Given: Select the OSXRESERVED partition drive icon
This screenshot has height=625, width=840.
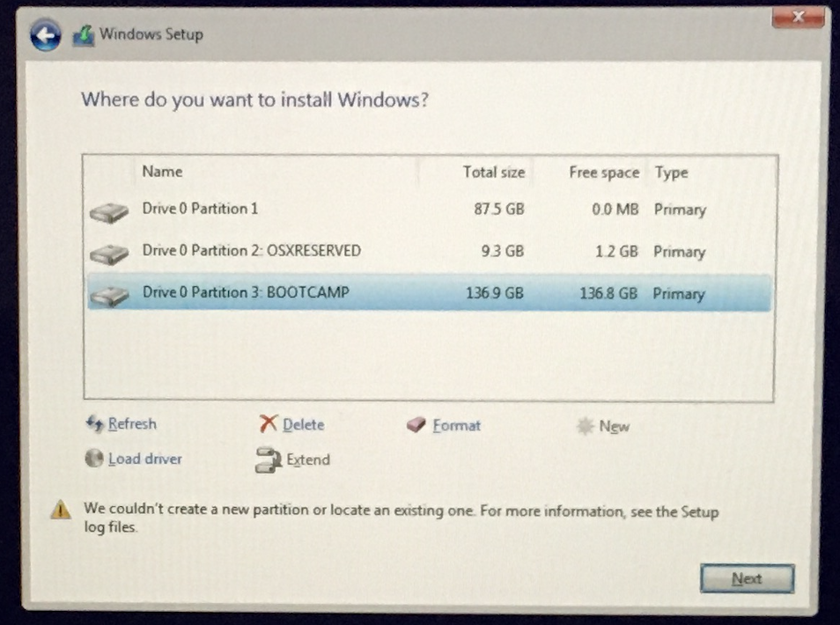Looking at the screenshot, I should 109,254.
